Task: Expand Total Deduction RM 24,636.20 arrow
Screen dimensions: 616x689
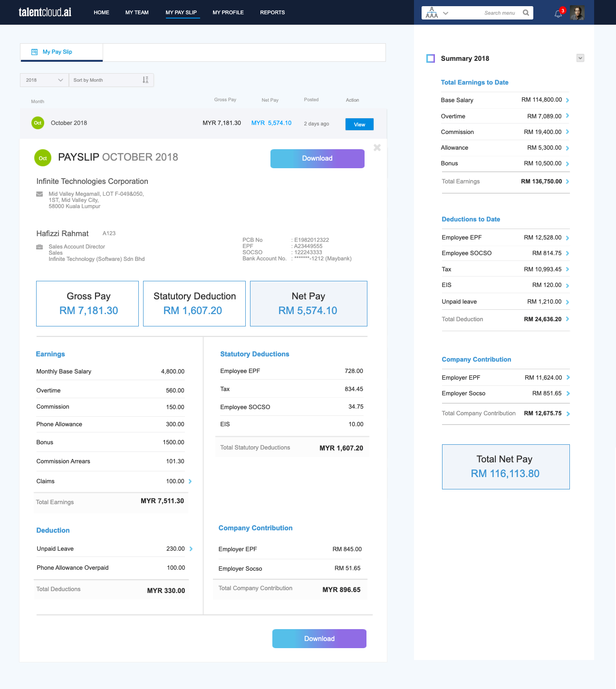Action: pyautogui.click(x=568, y=319)
